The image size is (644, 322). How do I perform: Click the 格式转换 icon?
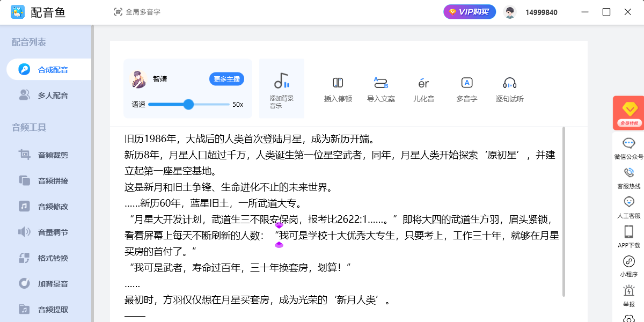(x=24, y=258)
